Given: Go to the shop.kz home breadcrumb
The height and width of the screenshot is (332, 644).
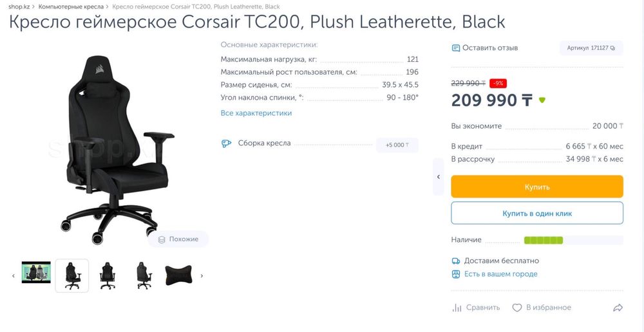Looking at the screenshot, I should 19,6.
